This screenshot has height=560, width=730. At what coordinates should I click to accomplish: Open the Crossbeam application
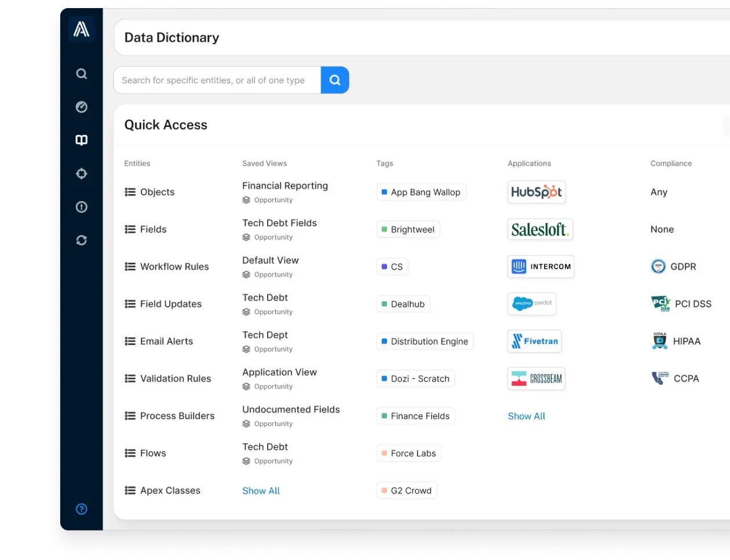pyautogui.click(x=536, y=379)
